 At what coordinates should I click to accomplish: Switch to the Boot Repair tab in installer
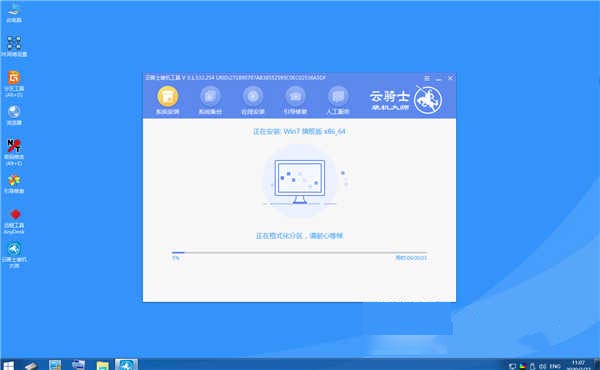295,101
